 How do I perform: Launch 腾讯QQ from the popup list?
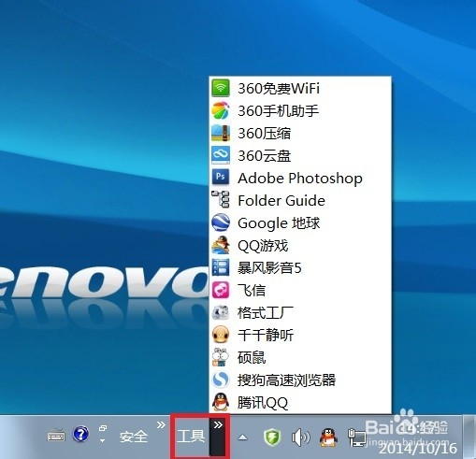300,402
